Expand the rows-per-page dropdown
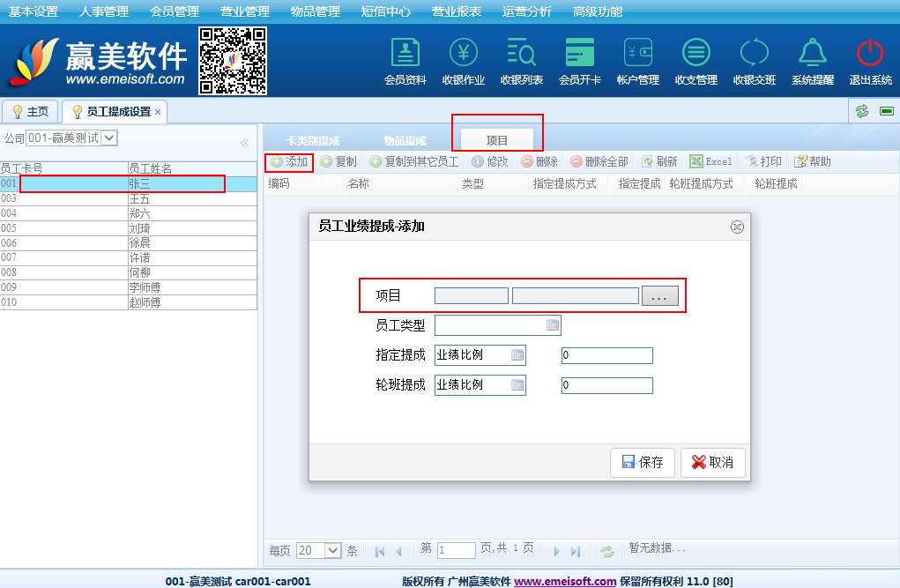The width and height of the screenshot is (900, 588). click(x=332, y=550)
